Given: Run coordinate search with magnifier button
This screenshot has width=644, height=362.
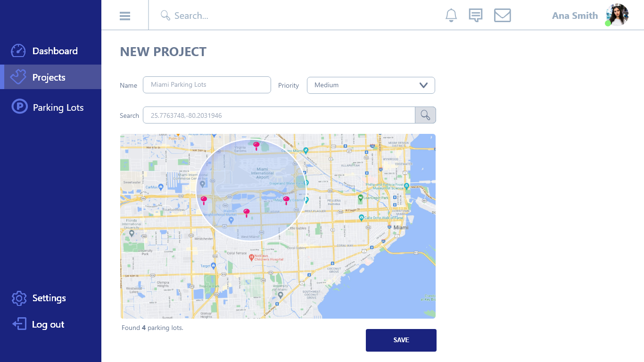Looking at the screenshot, I should [x=425, y=115].
